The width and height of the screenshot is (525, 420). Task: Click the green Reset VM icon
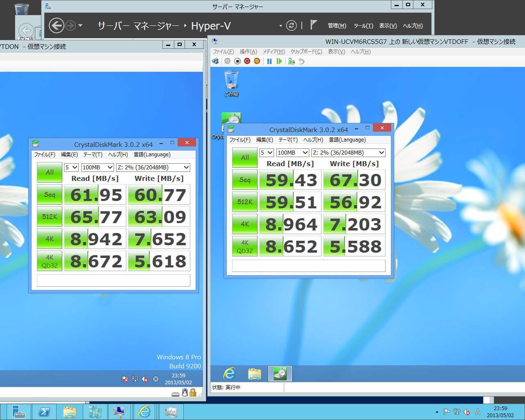[279, 61]
